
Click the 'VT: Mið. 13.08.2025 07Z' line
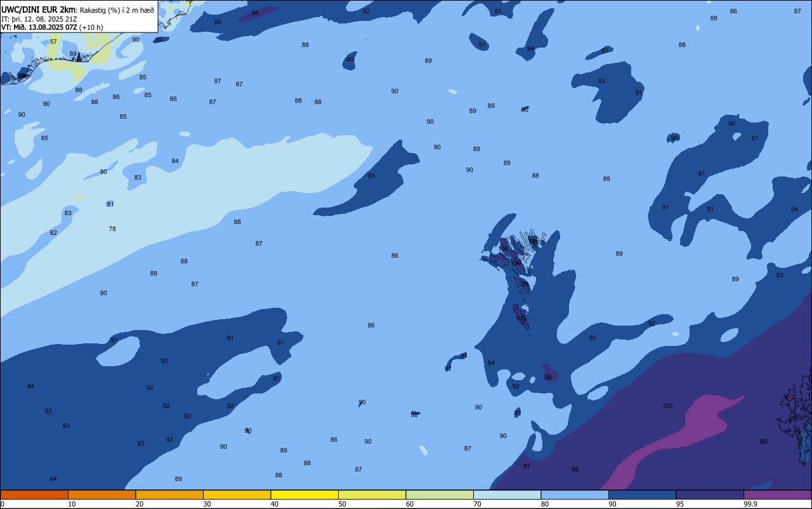[x=39, y=27]
